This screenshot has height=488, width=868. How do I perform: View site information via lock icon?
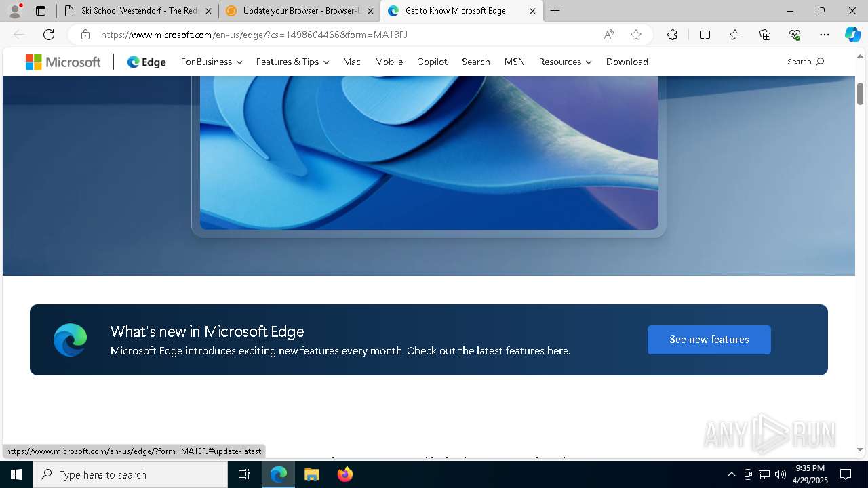pos(85,35)
